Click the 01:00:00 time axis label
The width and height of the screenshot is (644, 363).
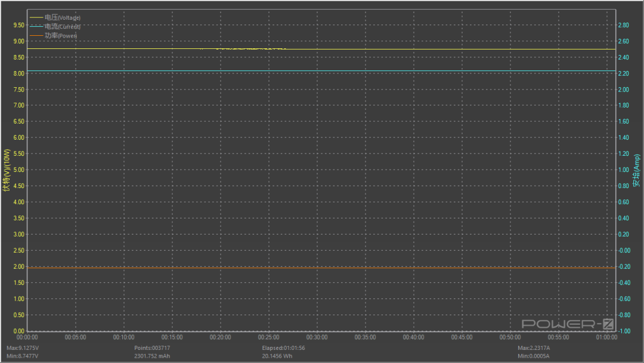click(x=606, y=337)
